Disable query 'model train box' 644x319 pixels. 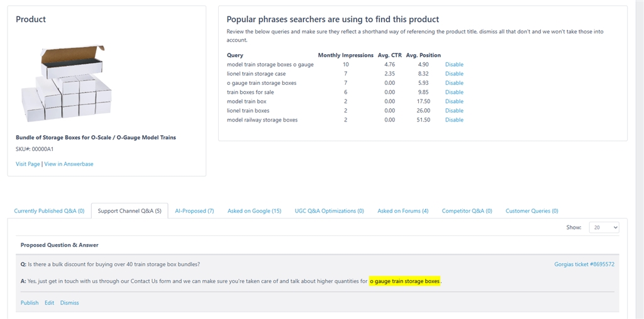(x=454, y=101)
